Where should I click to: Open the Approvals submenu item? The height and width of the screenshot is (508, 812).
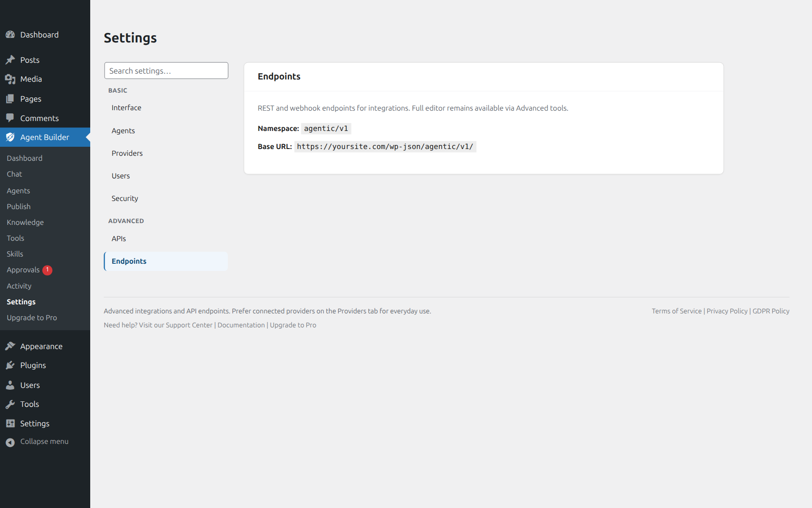[x=23, y=270]
